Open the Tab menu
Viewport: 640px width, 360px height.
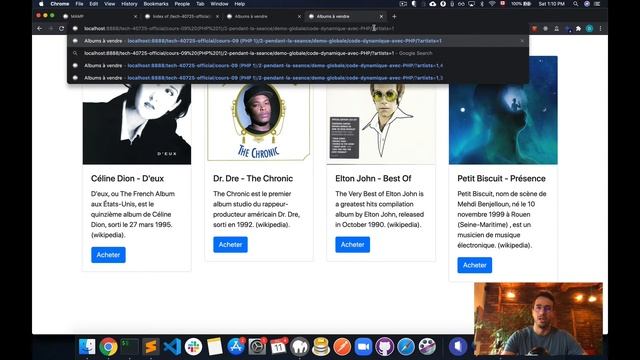coord(200,4)
